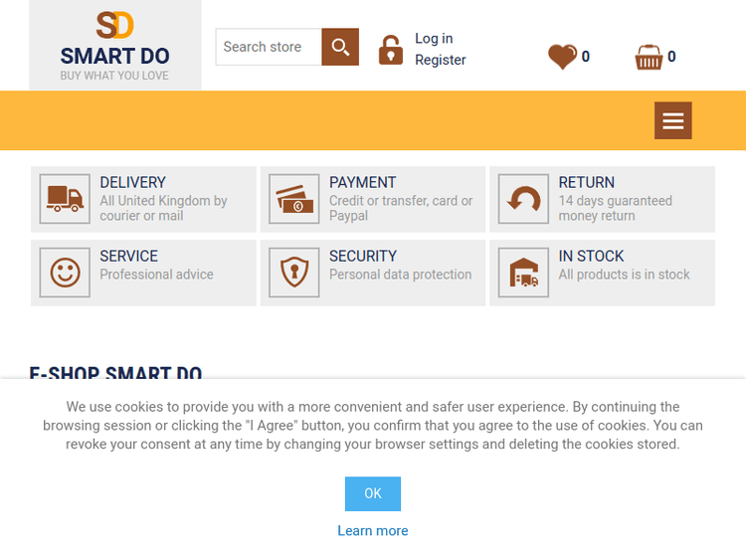Viewport: 746px width, 560px height.
Task: Open the Log in link
Action: (434, 38)
